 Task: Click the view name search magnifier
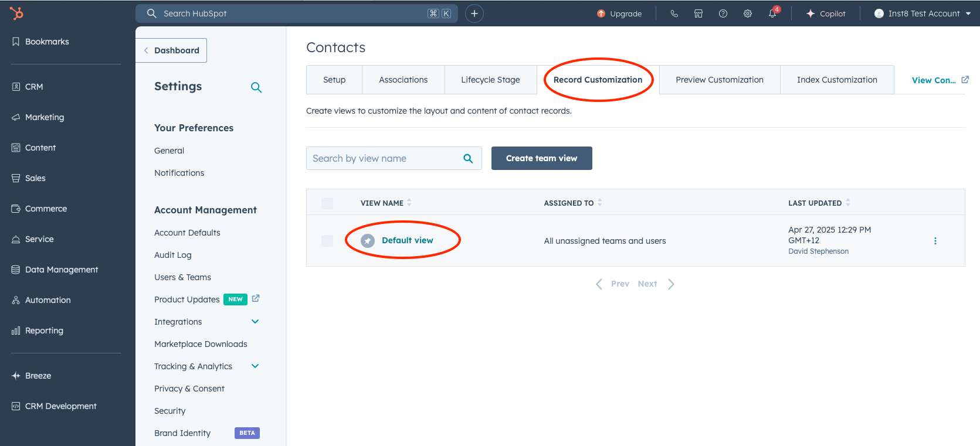468,158
